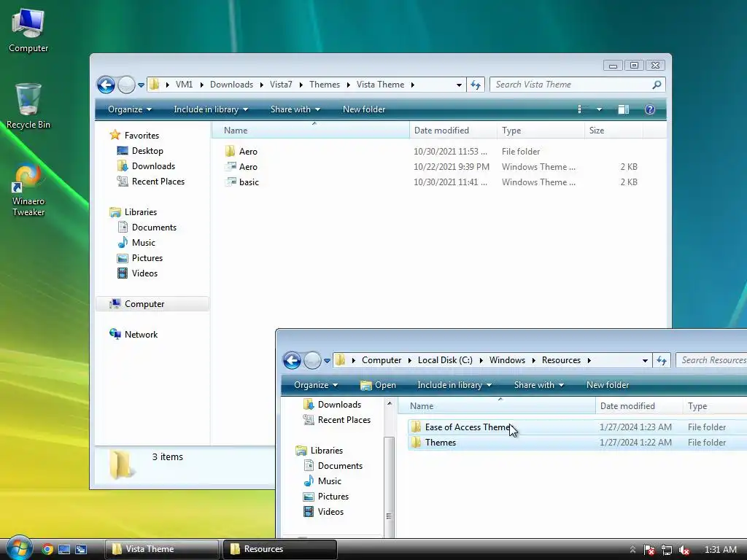The image size is (747, 560).
Task: Click New folder in Resources window
Action: 608,385
